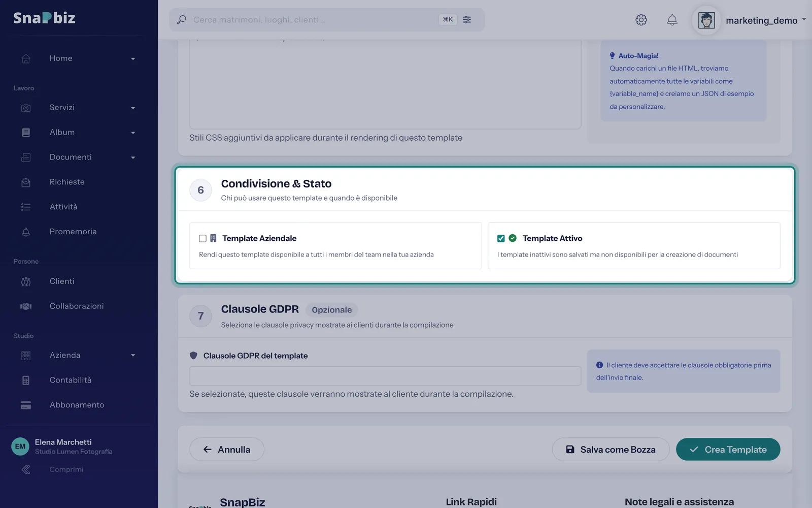Screen dimensions: 812x508
Task: Enable the Template Aziendale checkbox
Action: [x=202, y=238]
